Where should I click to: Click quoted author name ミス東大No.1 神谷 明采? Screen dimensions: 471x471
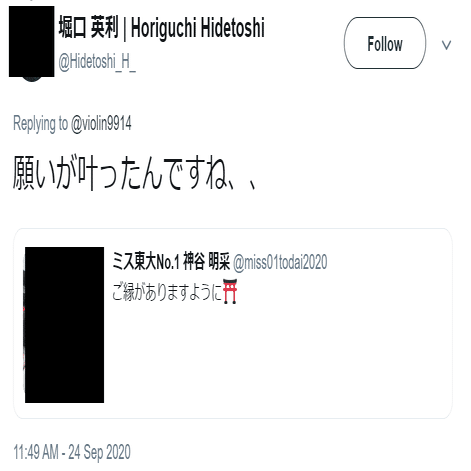pos(171,262)
